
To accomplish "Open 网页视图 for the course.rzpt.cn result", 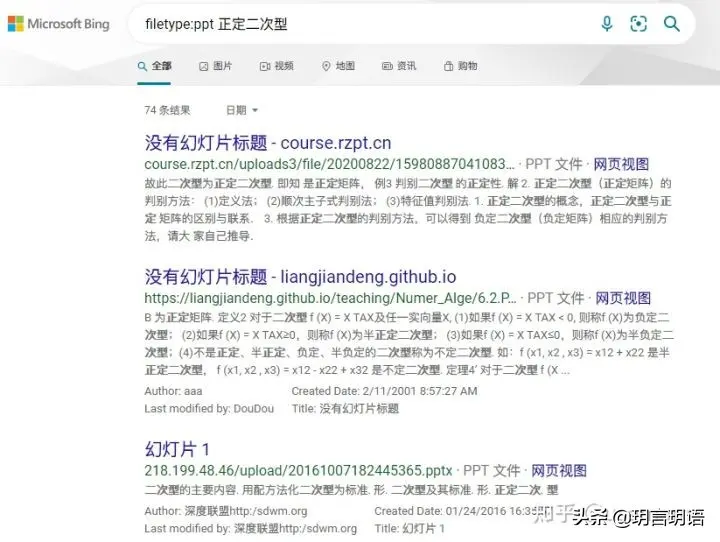I will click(x=621, y=164).
